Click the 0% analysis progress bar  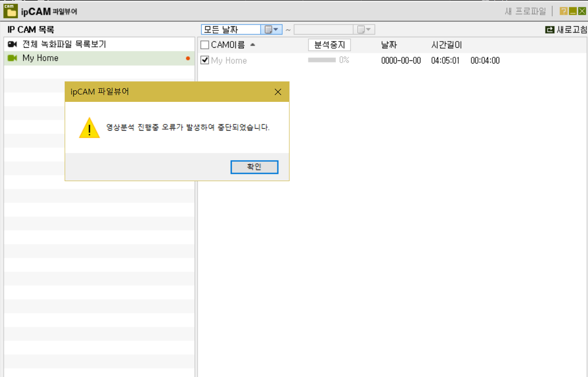pos(322,60)
